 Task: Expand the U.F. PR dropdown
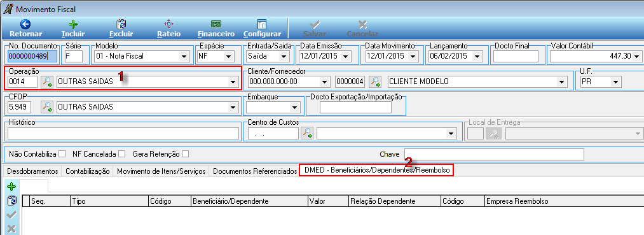[x=615, y=82]
